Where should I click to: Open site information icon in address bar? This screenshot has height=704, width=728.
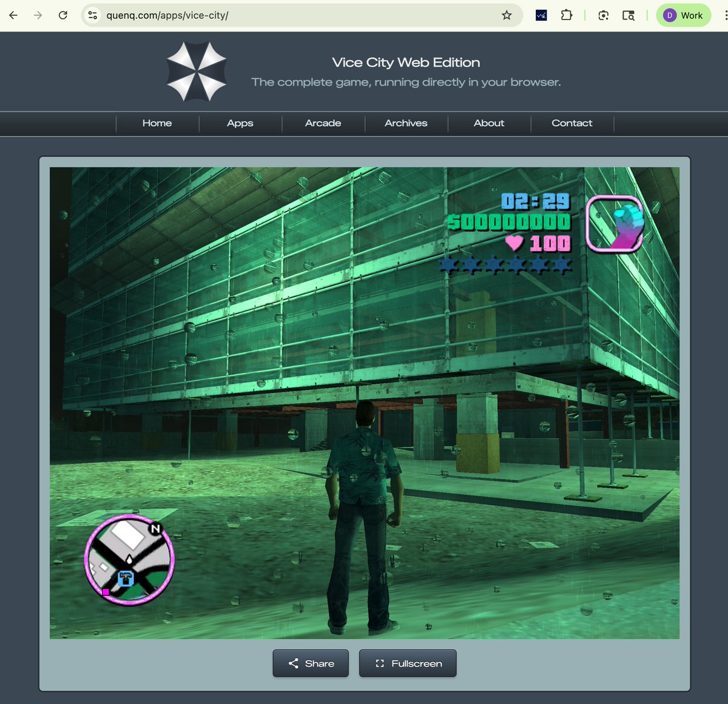[93, 15]
